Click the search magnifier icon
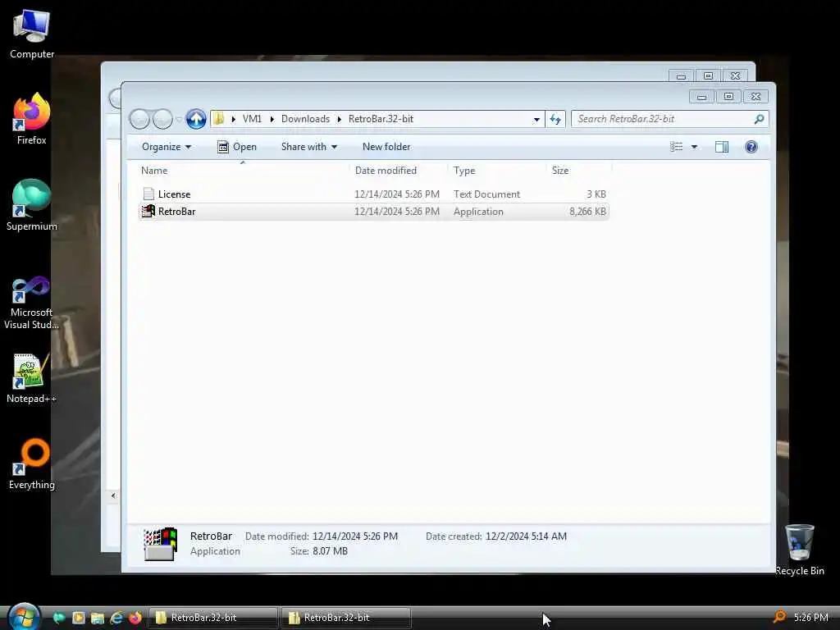 pyautogui.click(x=759, y=119)
